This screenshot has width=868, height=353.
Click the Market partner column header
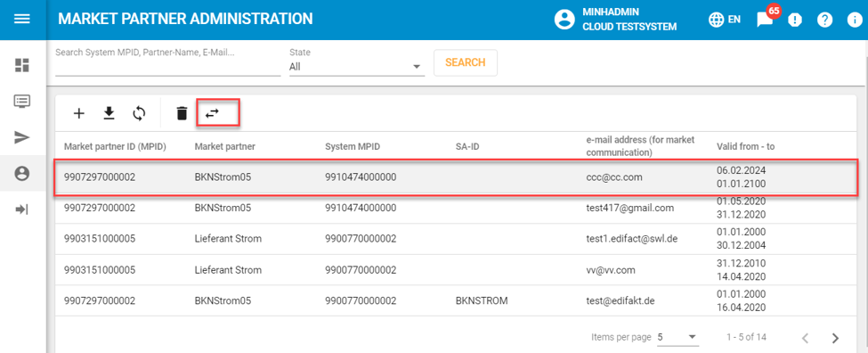[x=224, y=147]
